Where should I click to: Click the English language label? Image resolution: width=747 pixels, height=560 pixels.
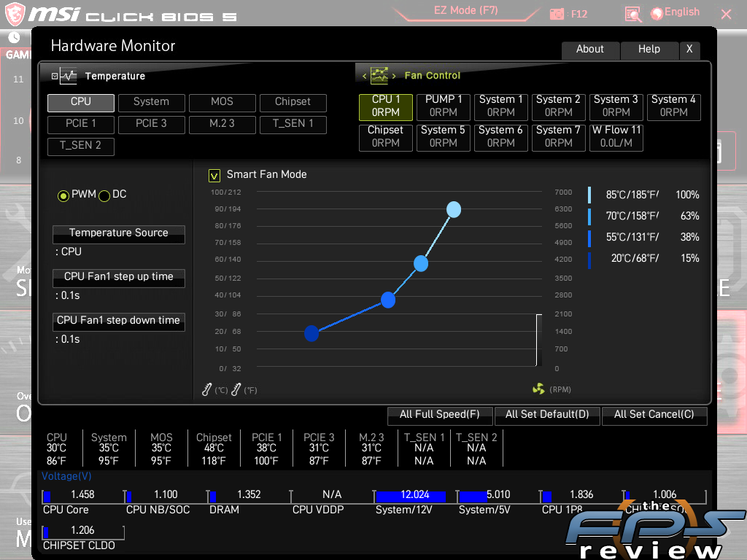click(682, 12)
